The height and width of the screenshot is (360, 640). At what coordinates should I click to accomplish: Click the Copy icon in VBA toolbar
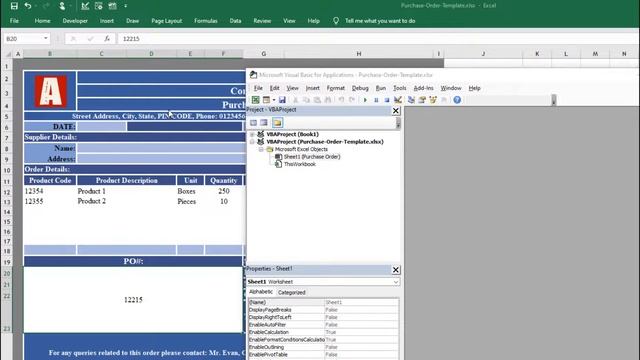pyautogui.click(x=306, y=100)
